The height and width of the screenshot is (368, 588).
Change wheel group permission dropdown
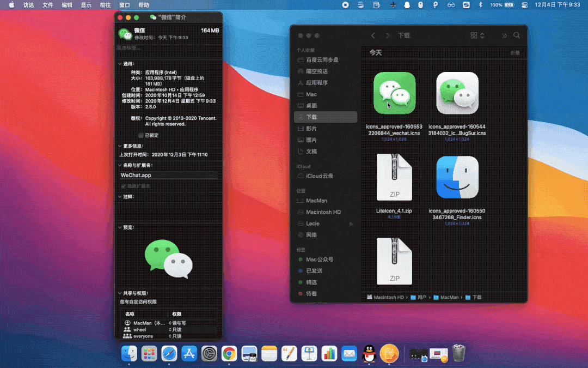[x=175, y=330]
